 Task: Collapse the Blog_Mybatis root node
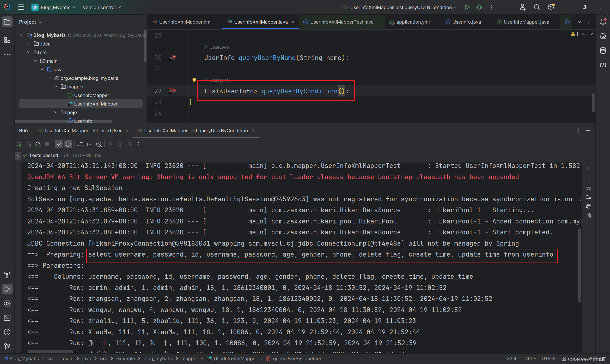click(22, 35)
